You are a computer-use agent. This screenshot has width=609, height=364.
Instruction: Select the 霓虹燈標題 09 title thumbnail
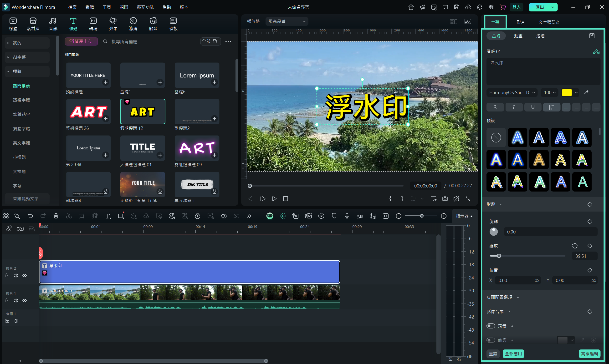tap(197, 148)
